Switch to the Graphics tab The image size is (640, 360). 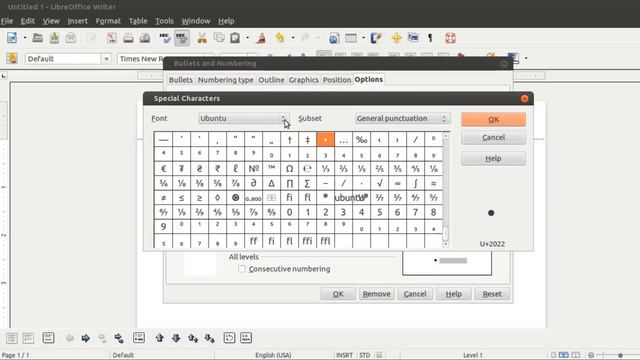304,80
